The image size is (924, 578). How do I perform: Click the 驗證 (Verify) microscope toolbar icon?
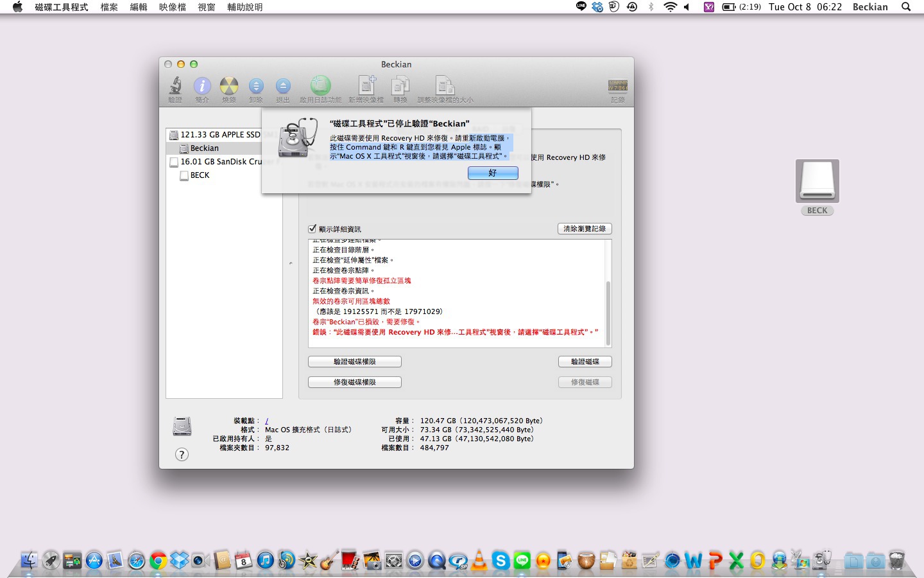175,89
